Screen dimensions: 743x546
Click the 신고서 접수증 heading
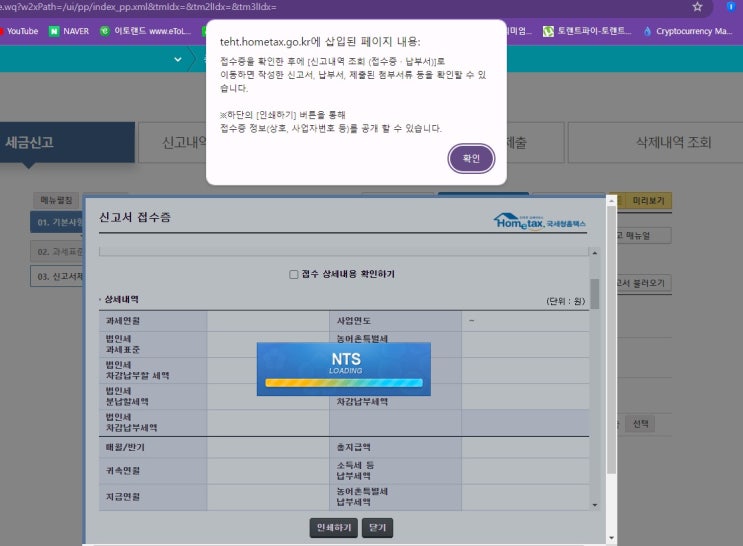[135, 217]
